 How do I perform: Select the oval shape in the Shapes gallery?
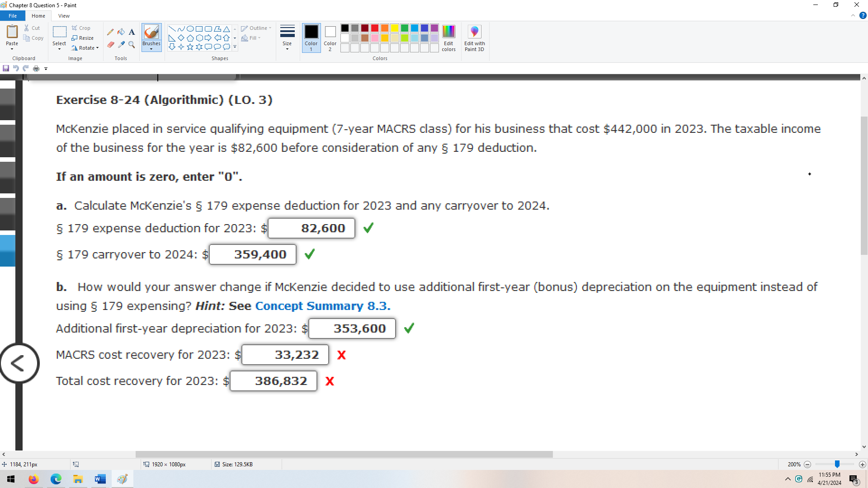pos(189,28)
